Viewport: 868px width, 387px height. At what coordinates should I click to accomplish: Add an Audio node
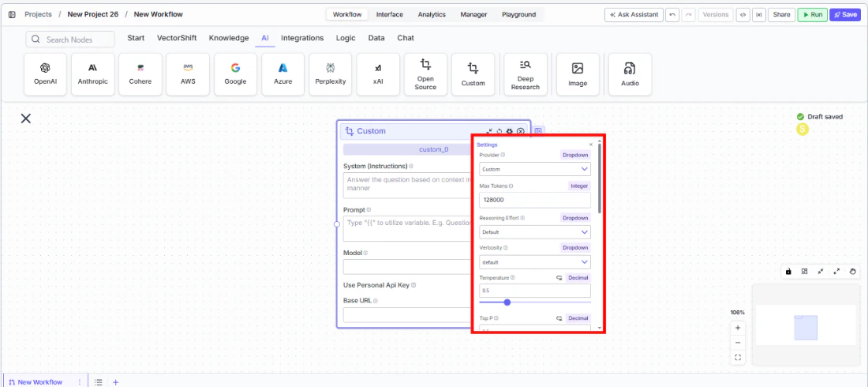coord(630,74)
